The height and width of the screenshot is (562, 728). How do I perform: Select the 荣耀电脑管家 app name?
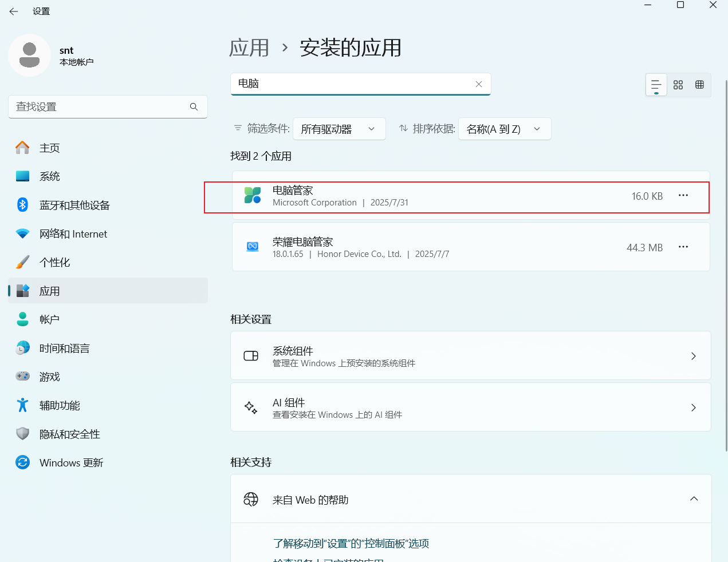tap(303, 242)
